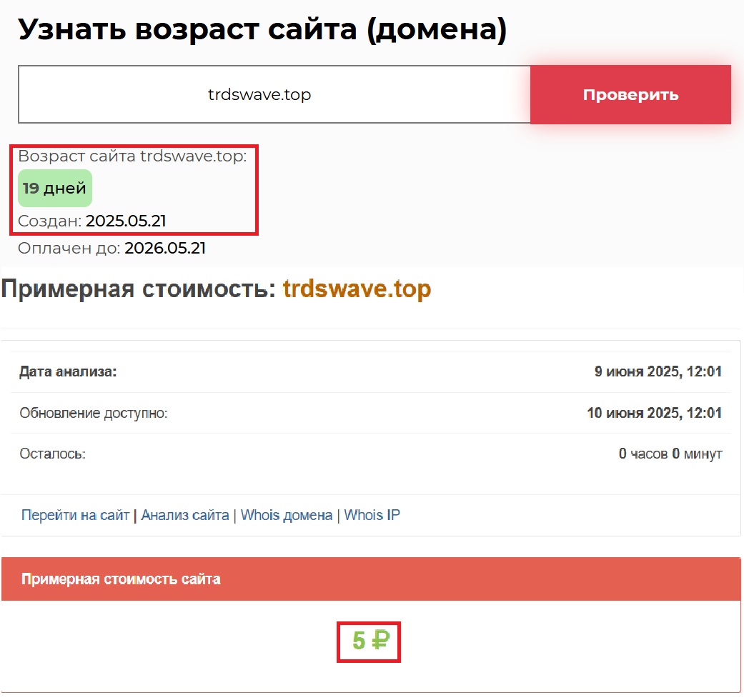Open the Перейти на сайт link
744x700 pixels.
click(75, 515)
